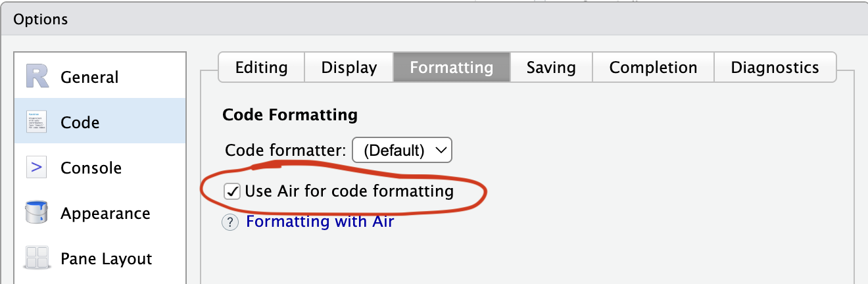This screenshot has width=868, height=284.
Task: Select the Code text label in sidebar
Action: (80, 123)
